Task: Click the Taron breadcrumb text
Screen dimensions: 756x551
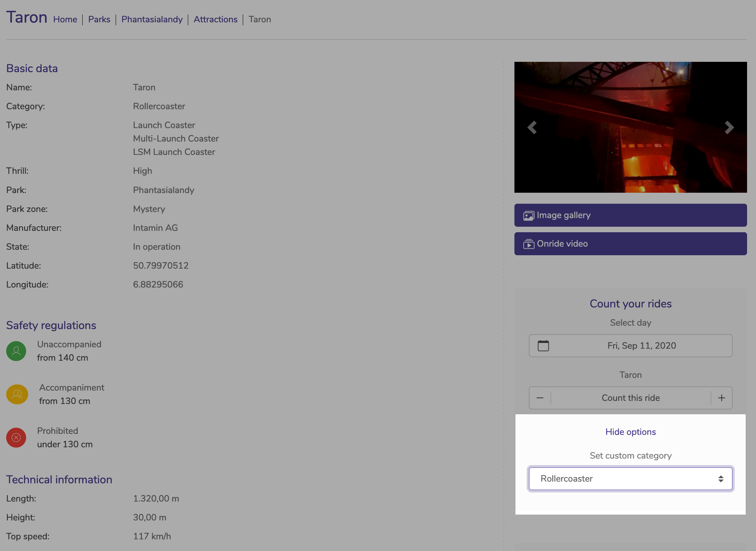Action: pyautogui.click(x=260, y=19)
